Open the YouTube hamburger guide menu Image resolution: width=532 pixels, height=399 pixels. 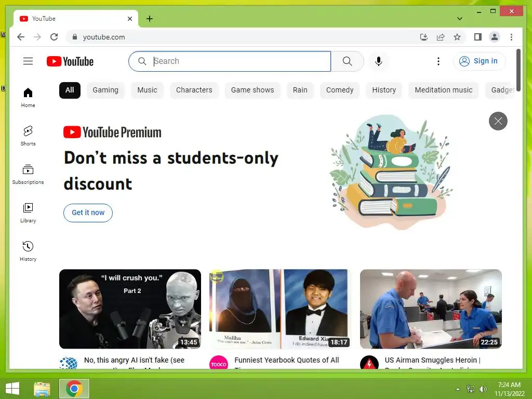pos(28,61)
